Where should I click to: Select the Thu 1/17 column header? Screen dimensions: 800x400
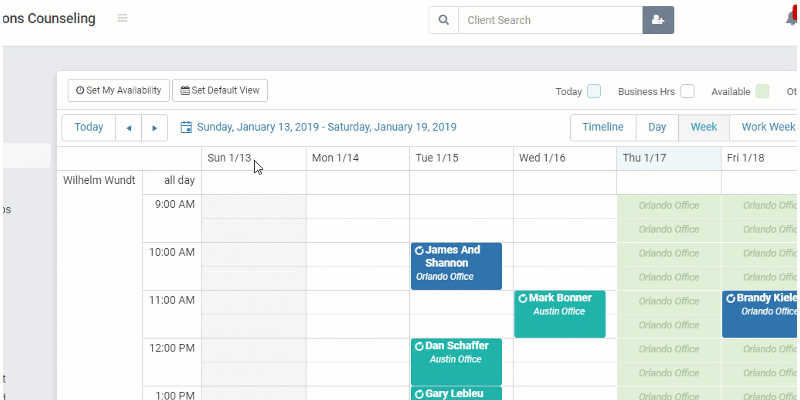click(669, 158)
